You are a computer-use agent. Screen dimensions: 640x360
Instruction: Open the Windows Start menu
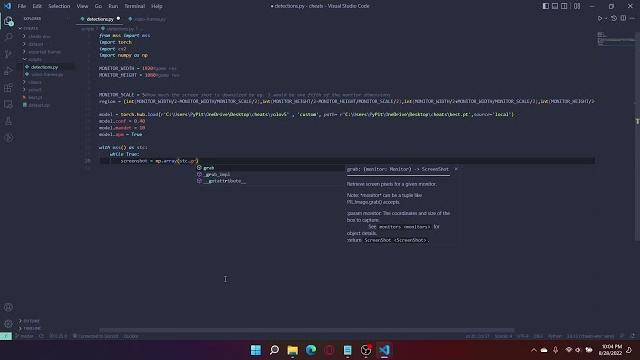coord(256,350)
